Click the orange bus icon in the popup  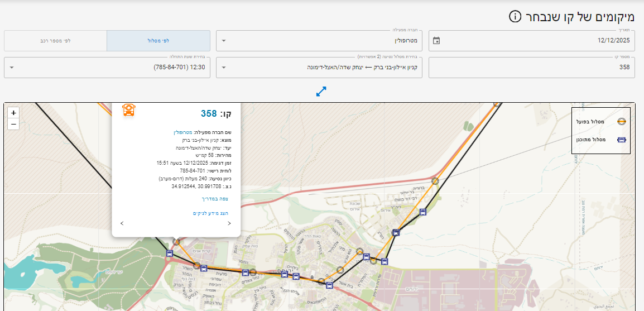[x=129, y=110]
